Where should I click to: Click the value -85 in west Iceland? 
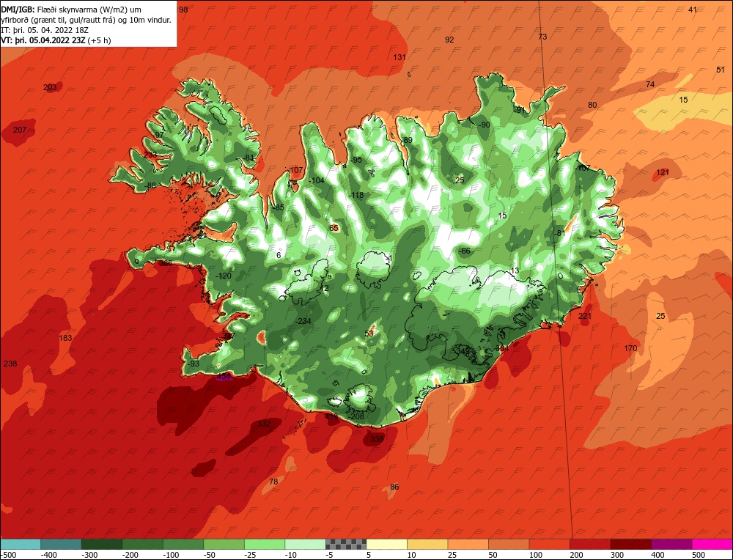pos(279,207)
